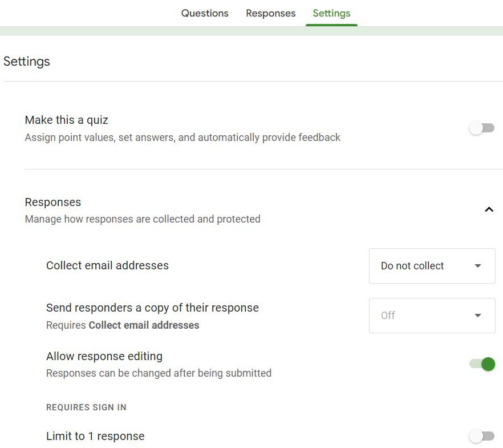The height and width of the screenshot is (448, 503).
Task: Click the Settings page heading
Action: (x=27, y=62)
